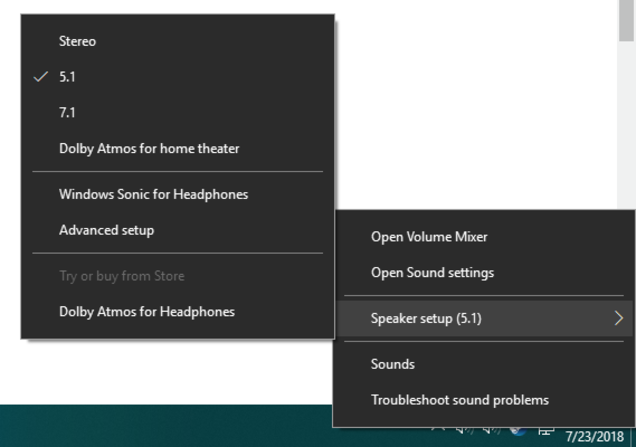Click the date 7/23/2018 in the taskbar
636x447 pixels.
point(594,436)
